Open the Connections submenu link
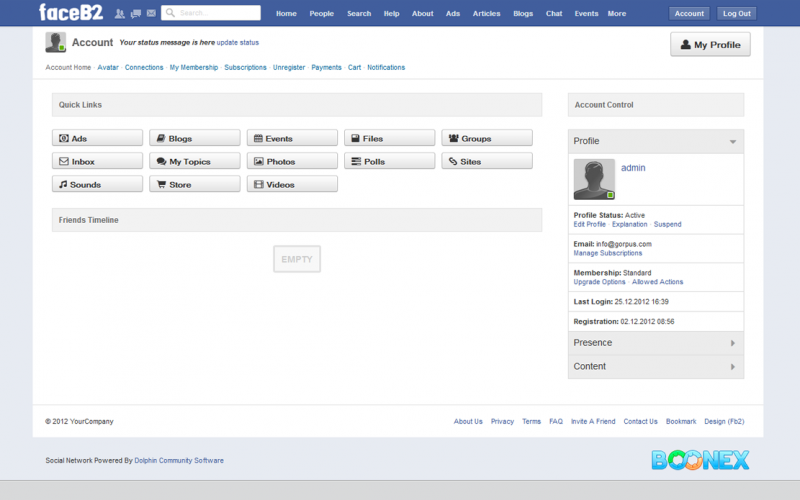The width and height of the screenshot is (800, 500). tap(144, 67)
